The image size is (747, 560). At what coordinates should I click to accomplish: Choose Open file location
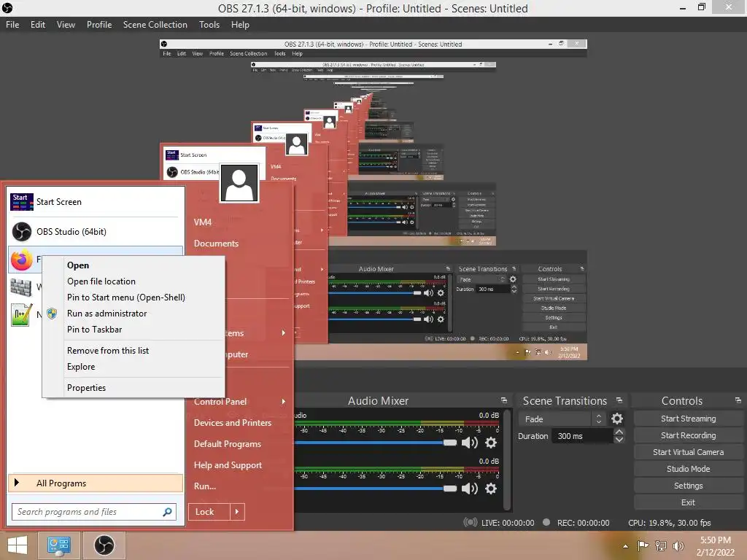click(x=133, y=281)
